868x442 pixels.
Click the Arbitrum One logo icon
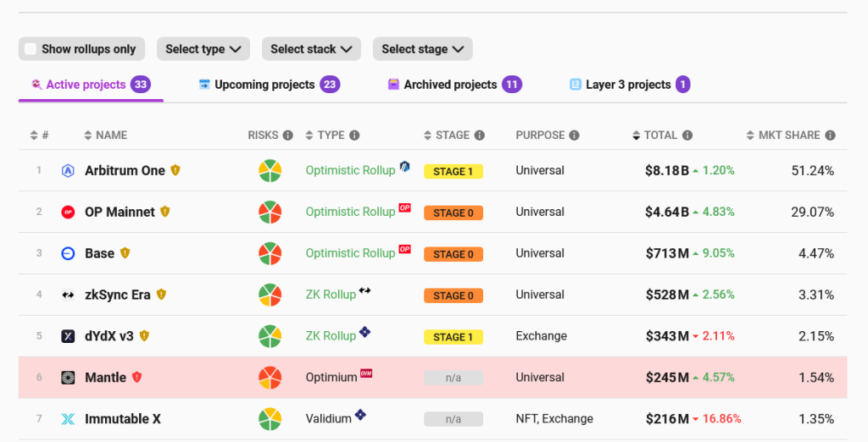click(68, 171)
